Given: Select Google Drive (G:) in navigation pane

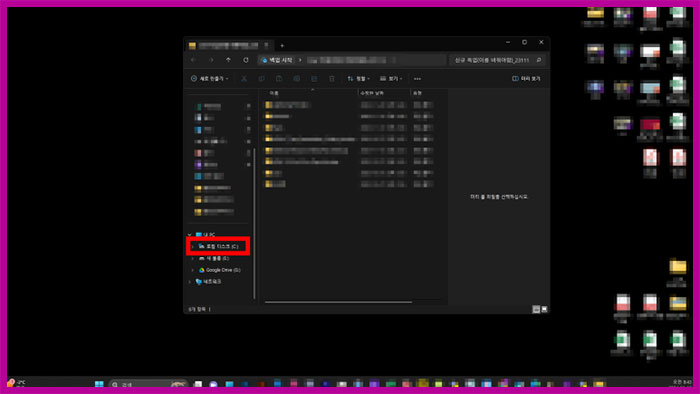Looking at the screenshot, I should 219,270.
